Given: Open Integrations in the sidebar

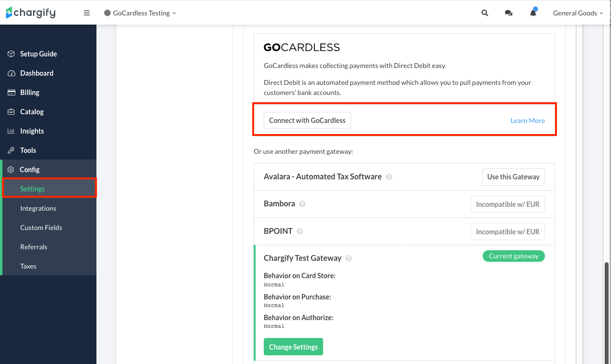Looking at the screenshot, I should [x=38, y=208].
